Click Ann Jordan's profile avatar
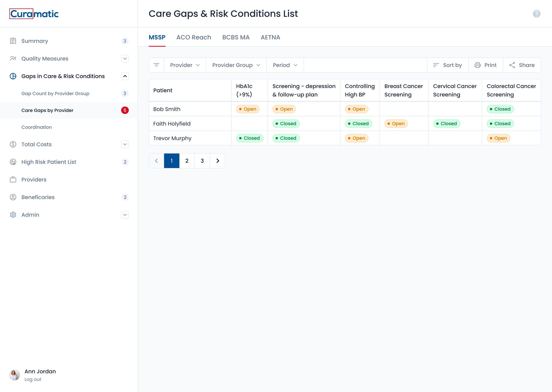The height and width of the screenshot is (392, 552). coord(15,375)
